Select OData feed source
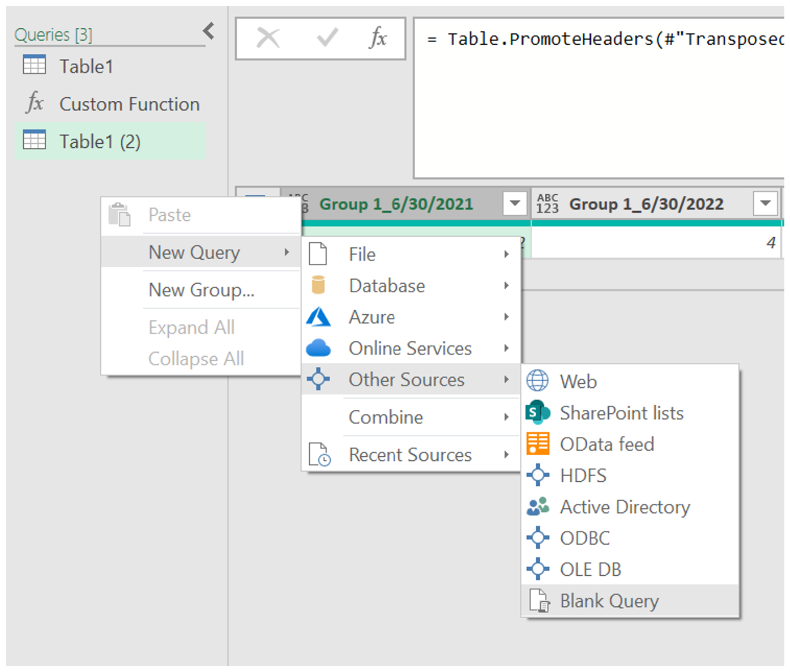Screen dimensions: 790x672 pyautogui.click(x=607, y=444)
